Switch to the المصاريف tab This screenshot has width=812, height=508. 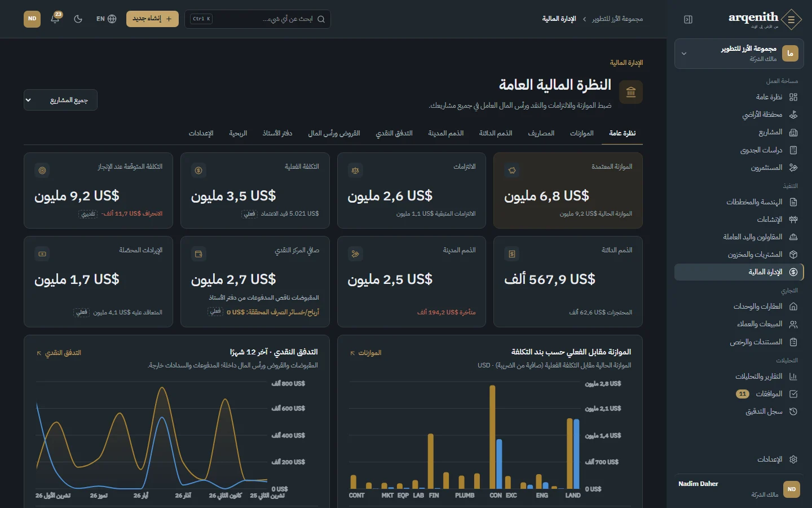pyautogui.click(x=541, y=133)
